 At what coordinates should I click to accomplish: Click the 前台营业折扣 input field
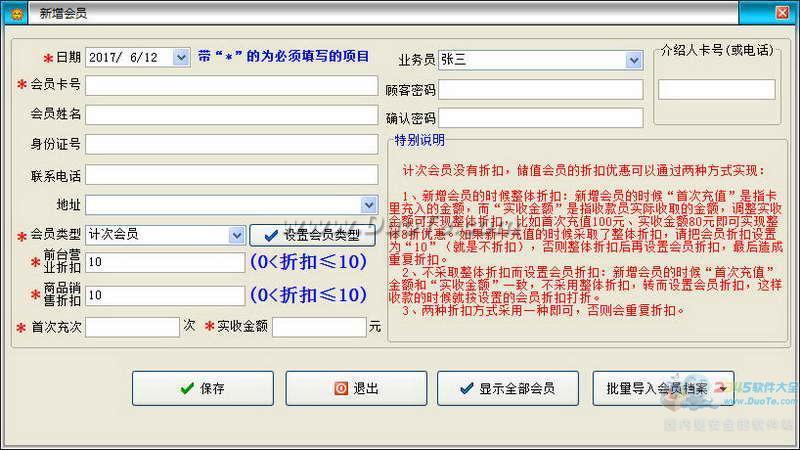[165, 264]
